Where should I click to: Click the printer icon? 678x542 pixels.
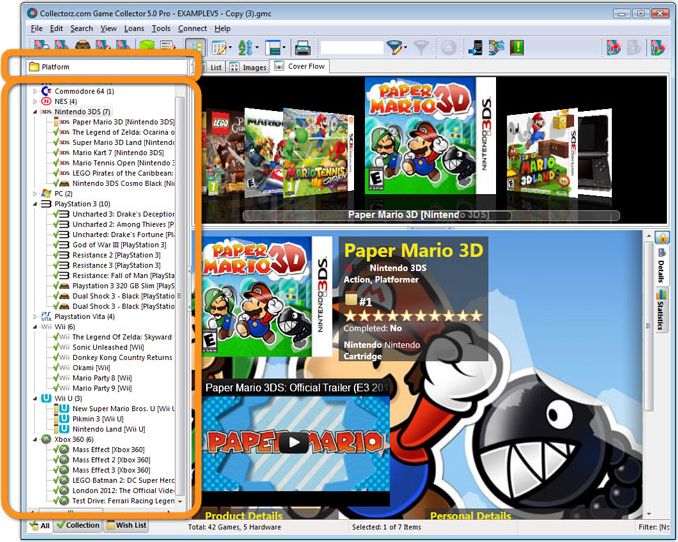click(x=303, y=48)
